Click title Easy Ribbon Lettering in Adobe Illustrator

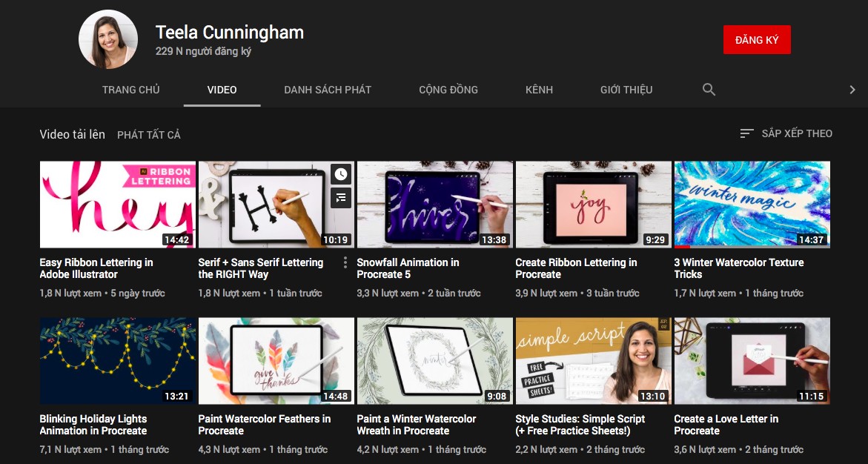click(96, 268)
